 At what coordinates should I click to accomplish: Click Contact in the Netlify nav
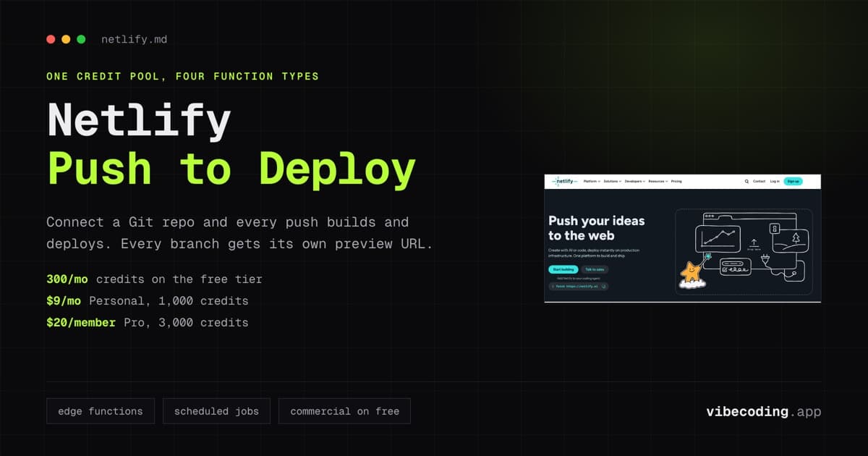(x=759, y=181)
